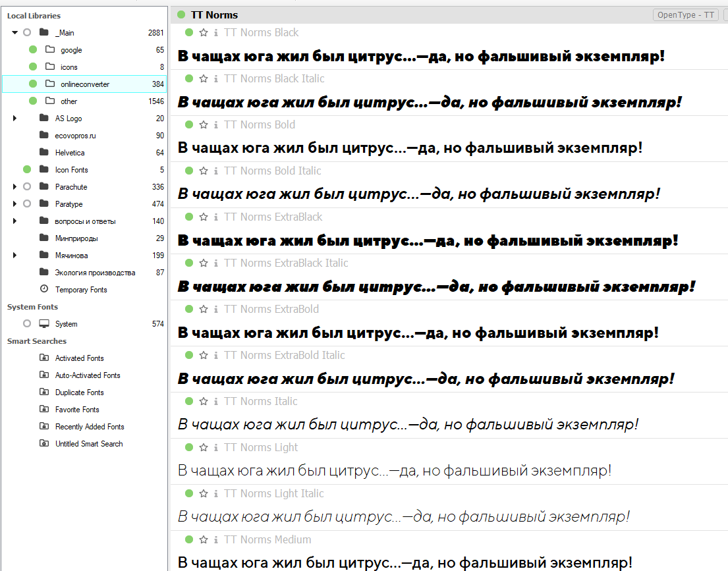Show info for TT Norms Light
Screen dimensions: 728x571
pos(216,448)
